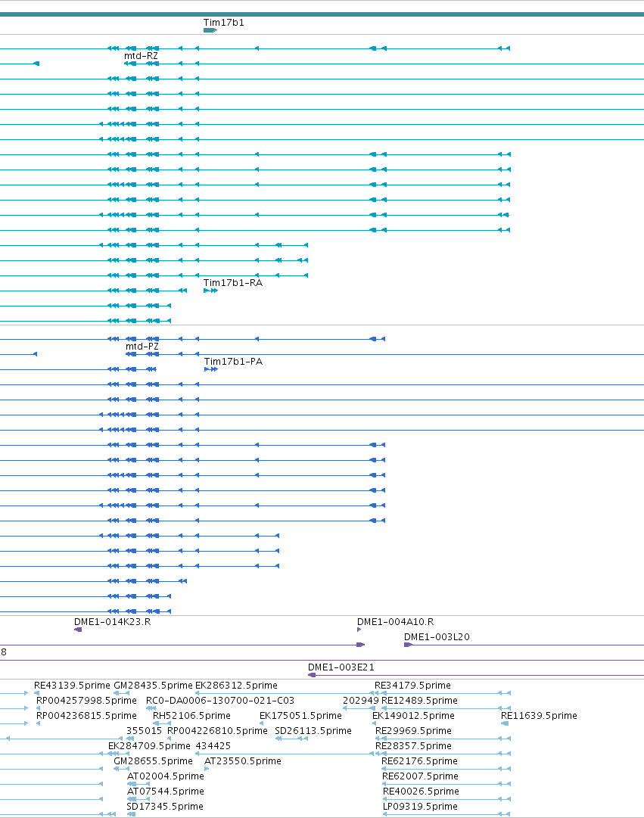Screen dimensions: 644x818
Task: Select the SD26113.5prime label
Action: 313,731
